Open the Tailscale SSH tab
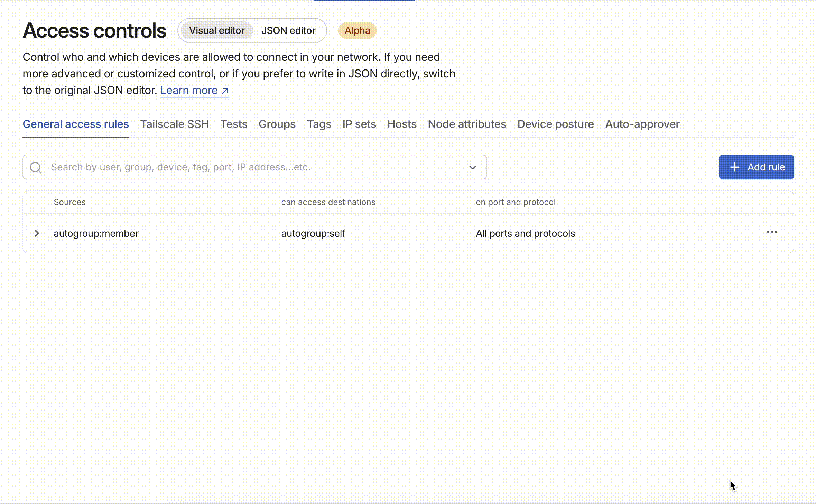Viewport: 816px width, 504px height. point(175,124)
